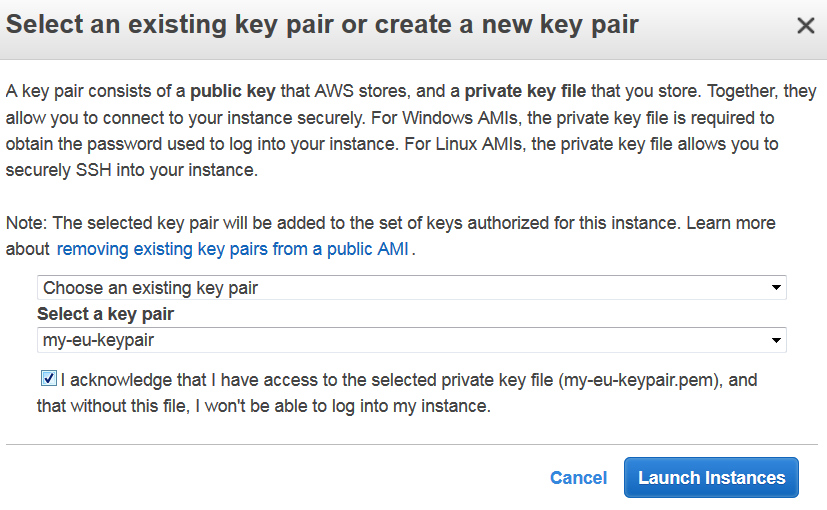Click the "securely SSH into your instance" text
The width and height of the screenshot is (827, 510).
pos(132,170)
